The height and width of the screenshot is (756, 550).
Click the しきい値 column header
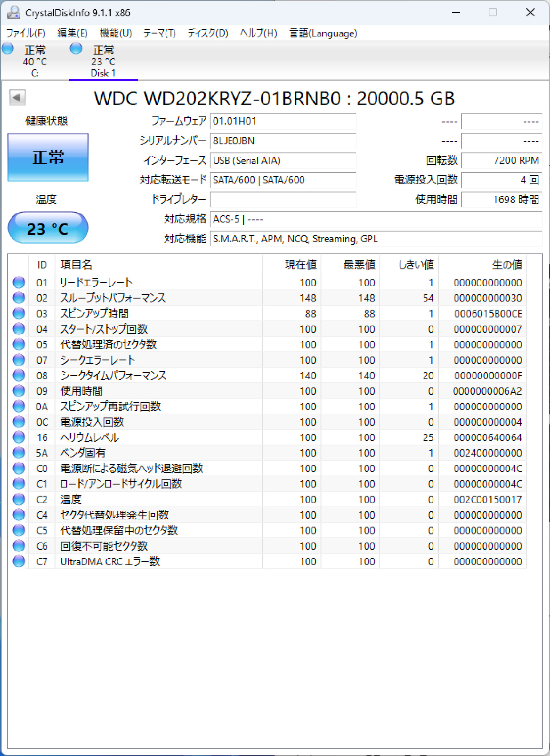point(409,265)
